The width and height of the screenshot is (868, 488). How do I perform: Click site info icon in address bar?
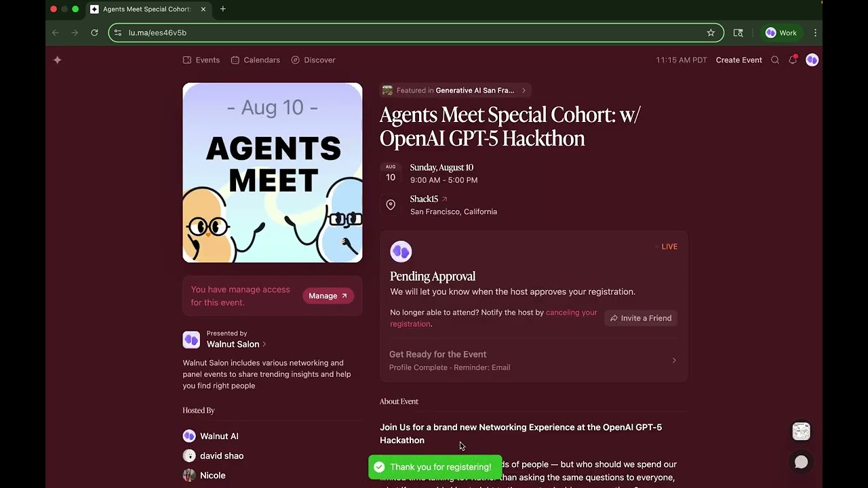(x=118, y=33)
